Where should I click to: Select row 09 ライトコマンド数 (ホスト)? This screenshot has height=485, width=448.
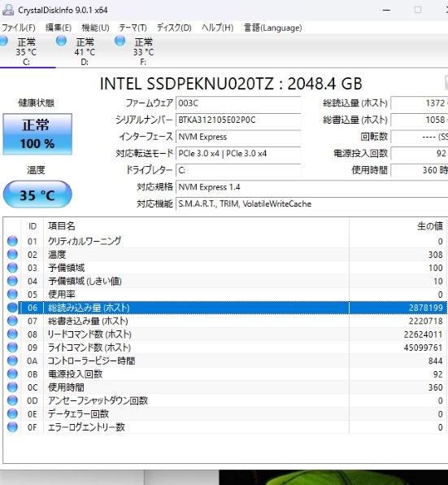pos(225,347)
